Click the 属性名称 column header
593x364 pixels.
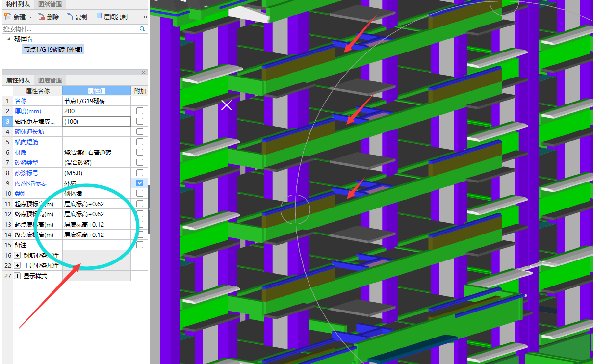(x=38, y=91)
